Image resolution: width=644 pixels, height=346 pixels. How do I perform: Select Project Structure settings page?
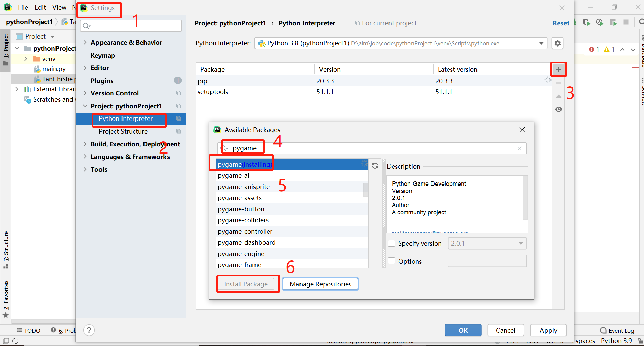(x=123, y=131)
